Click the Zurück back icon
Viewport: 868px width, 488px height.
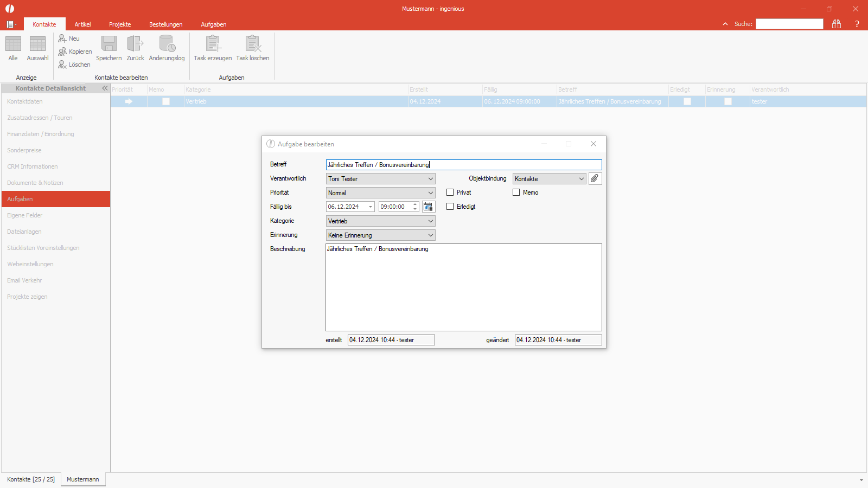(135, 44)
